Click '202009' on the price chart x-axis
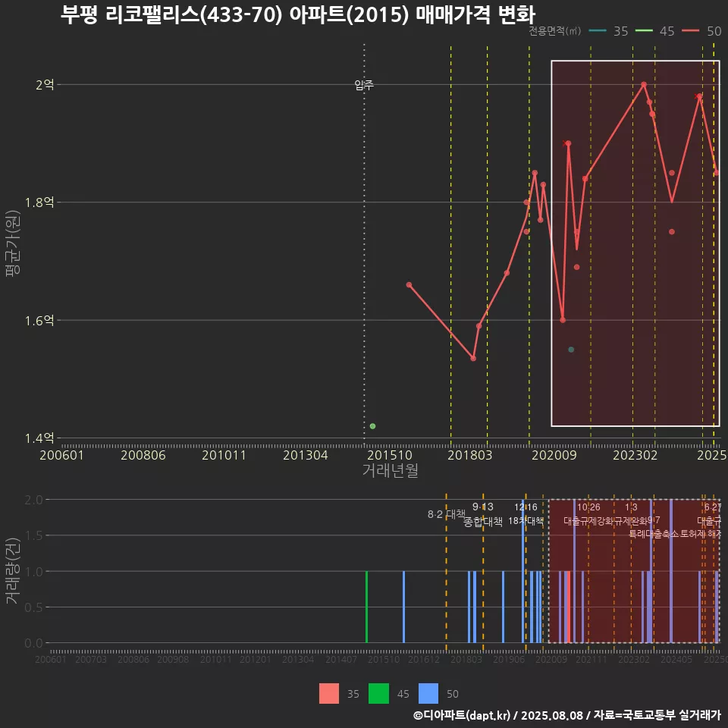728x728 pixels. click(554, 455)
